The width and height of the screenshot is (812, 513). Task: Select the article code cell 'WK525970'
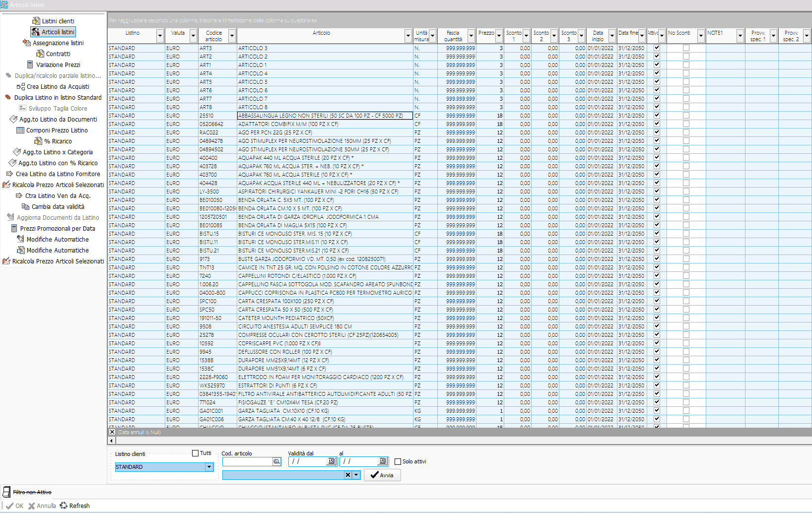tap(217, 385)
